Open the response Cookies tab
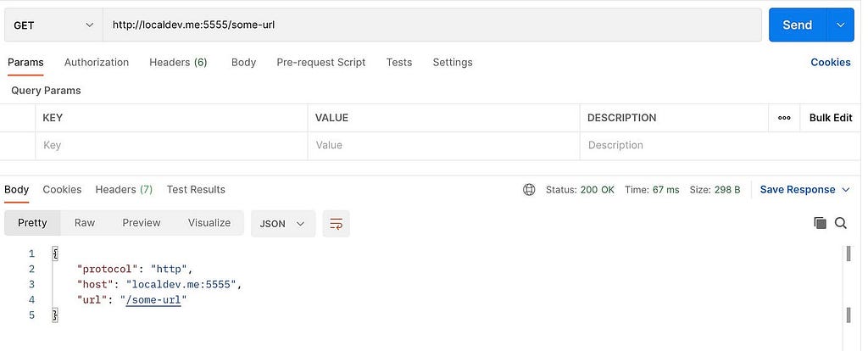Image resolution: width=868 pixels, height=351 pixels. click(62, 190)
